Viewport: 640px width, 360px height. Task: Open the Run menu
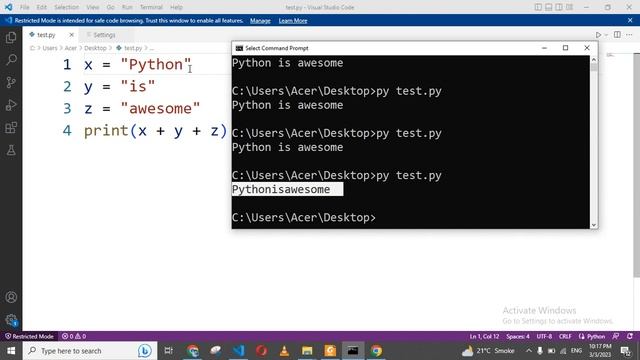[127, 7]
